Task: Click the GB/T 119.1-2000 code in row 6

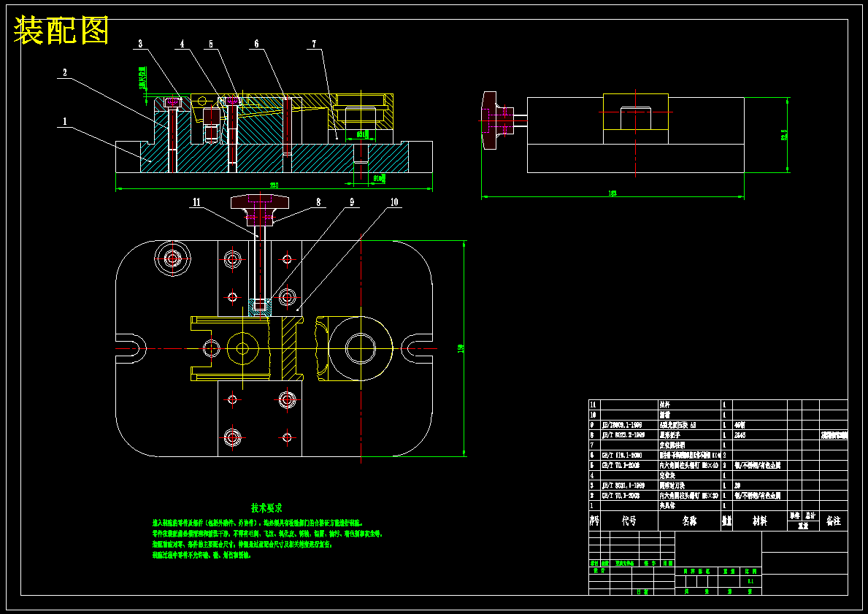Action: 623,455
